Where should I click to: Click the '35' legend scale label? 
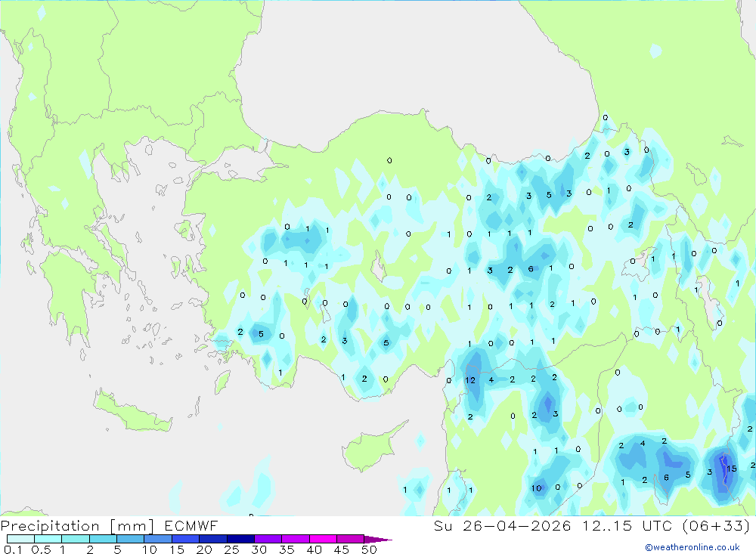coord(287,549)
